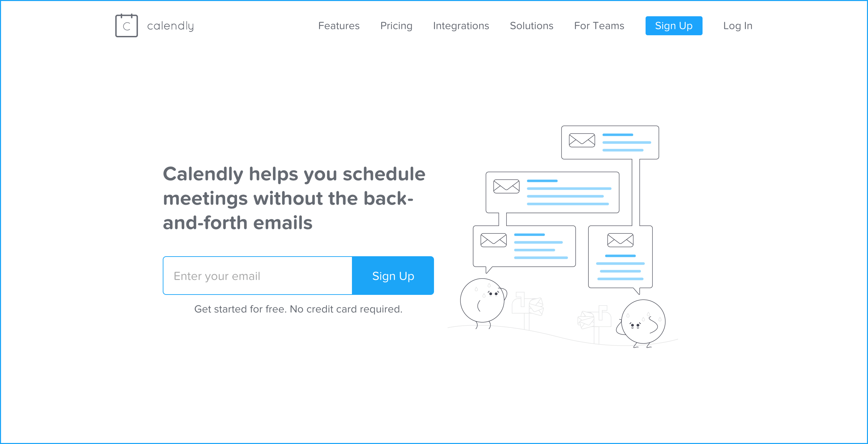This screenshot has width=868, height=444.
Task: Click the Pricing navigation menu item
Action: 396,25
